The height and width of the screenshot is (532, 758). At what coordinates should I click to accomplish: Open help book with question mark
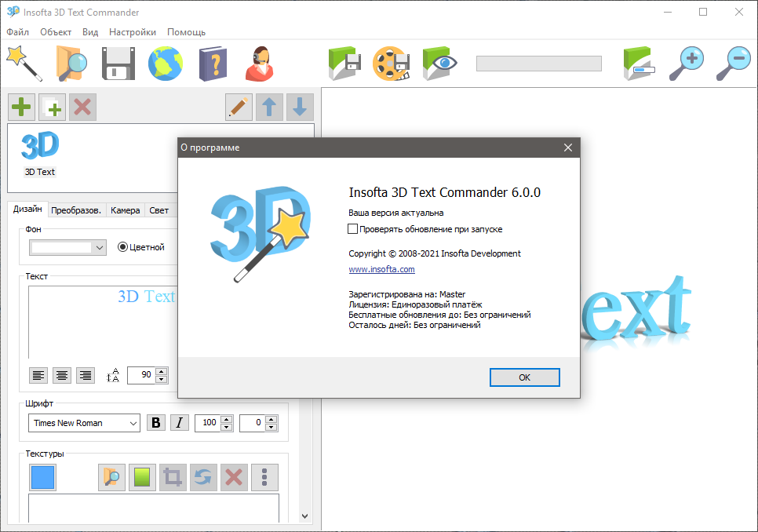click(x=213, y=64)
